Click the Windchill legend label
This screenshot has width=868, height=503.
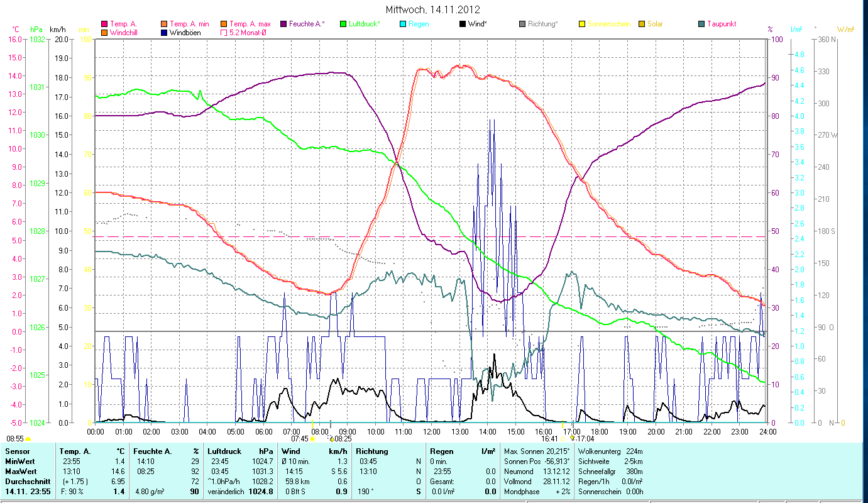pyautogui.click(x=124, y=33)
